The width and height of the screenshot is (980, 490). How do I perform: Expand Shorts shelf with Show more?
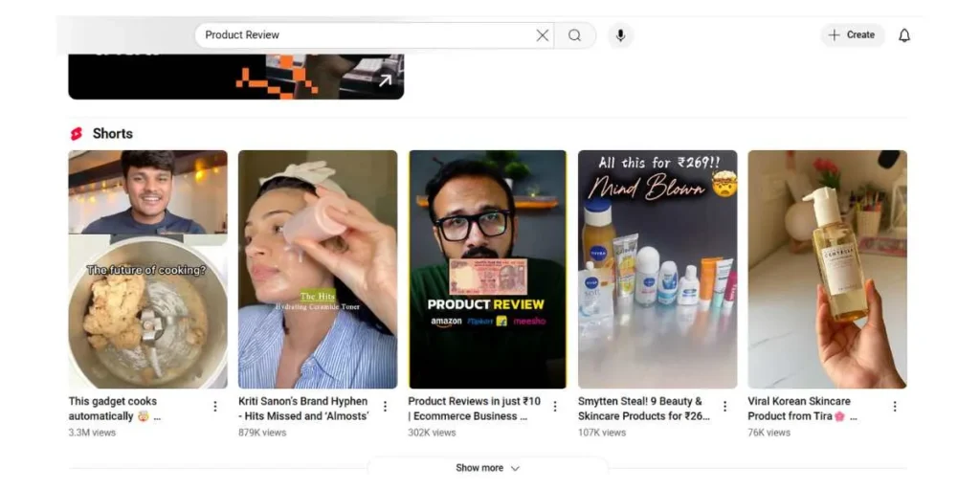[487, 468]
